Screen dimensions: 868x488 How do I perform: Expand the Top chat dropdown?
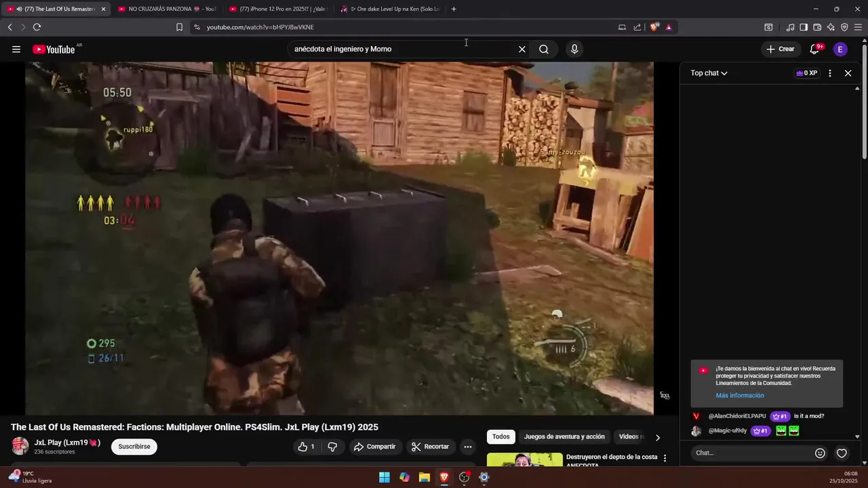(709, 73)
